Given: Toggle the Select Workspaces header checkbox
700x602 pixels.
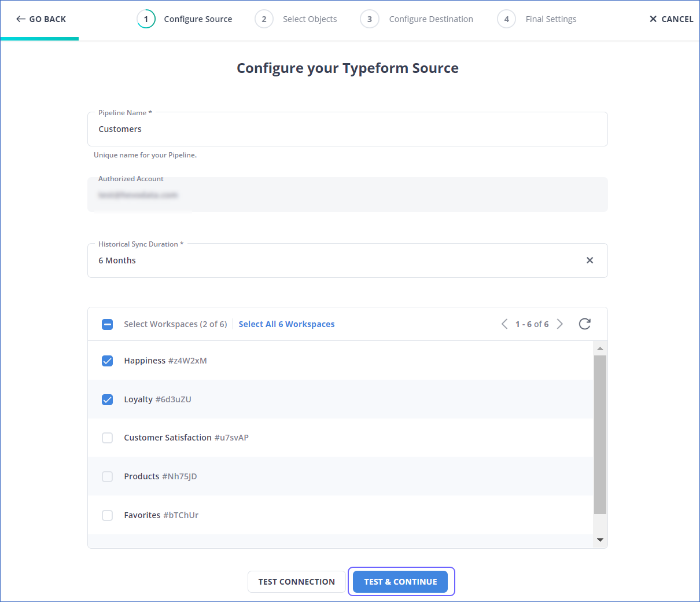Looking at the screenshot, I should click(107, 324).
